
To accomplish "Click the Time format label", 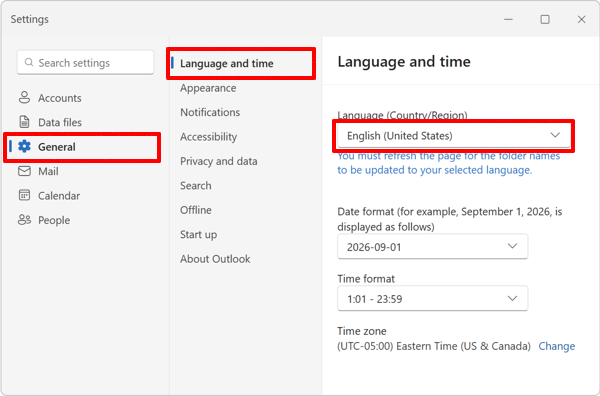I will (x=366, y=279).
